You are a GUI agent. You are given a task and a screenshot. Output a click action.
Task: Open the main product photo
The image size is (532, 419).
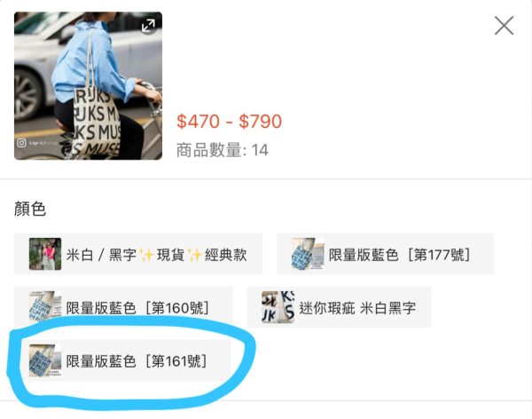(88, 85)
